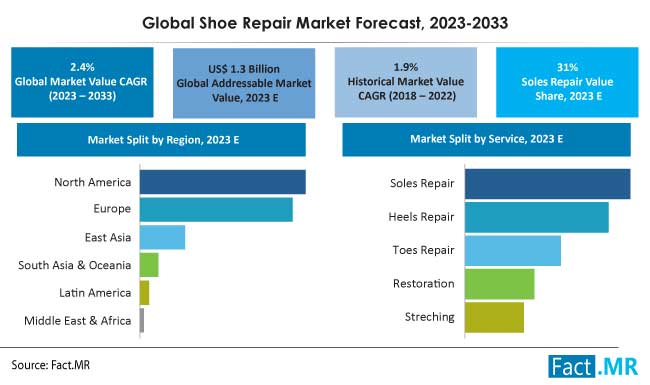650x385 pixels.
Task: Click the South Asia & Oceania bar
Action: pos(149,265)
